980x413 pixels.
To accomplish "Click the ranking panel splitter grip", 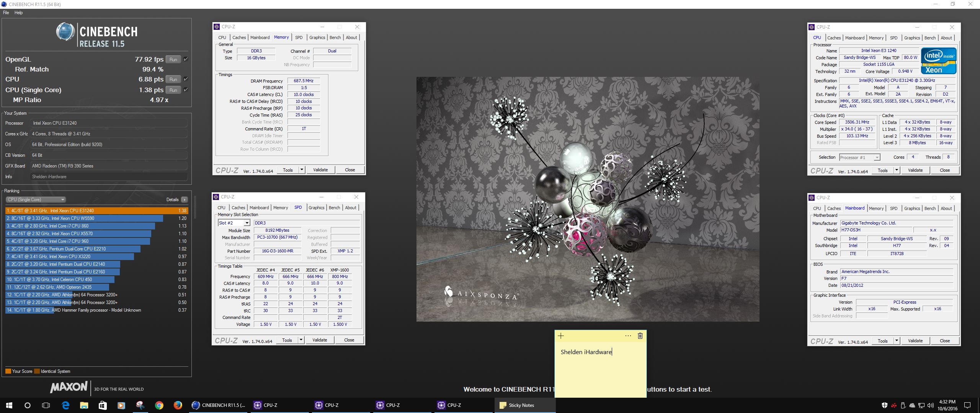I will [195, 207].
